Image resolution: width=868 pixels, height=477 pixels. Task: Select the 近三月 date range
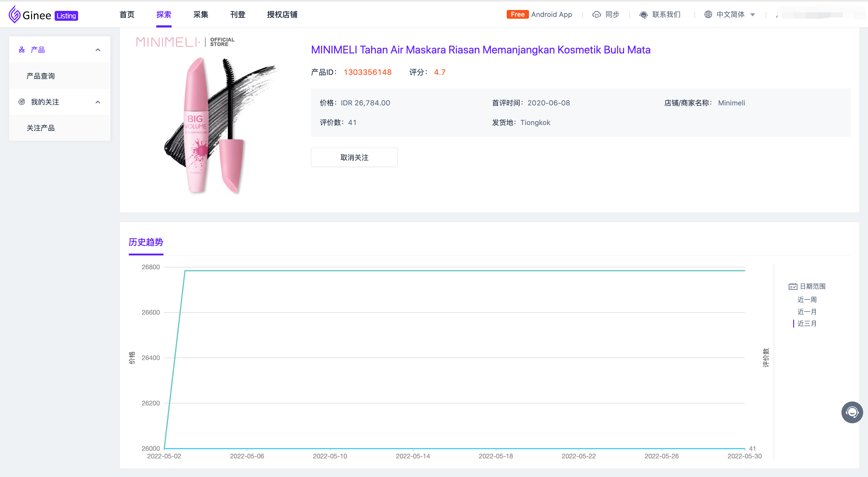807,324
